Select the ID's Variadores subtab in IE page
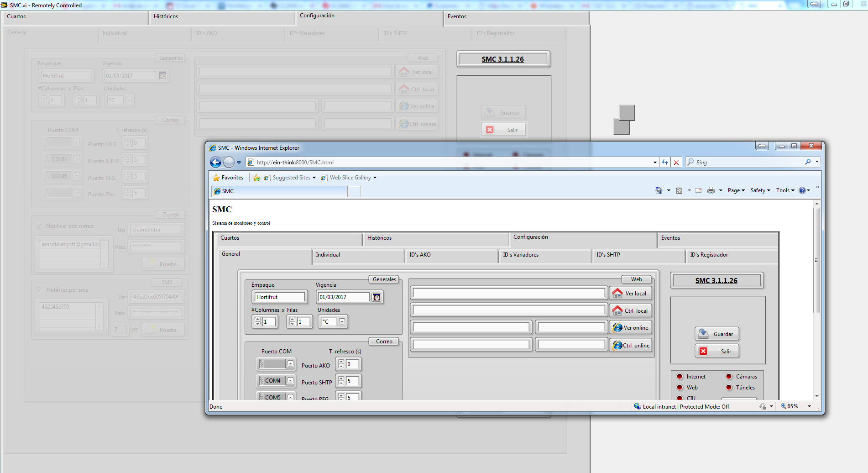Image resolution: width=868 pixels, height=473 pixels. click(545, 256)
